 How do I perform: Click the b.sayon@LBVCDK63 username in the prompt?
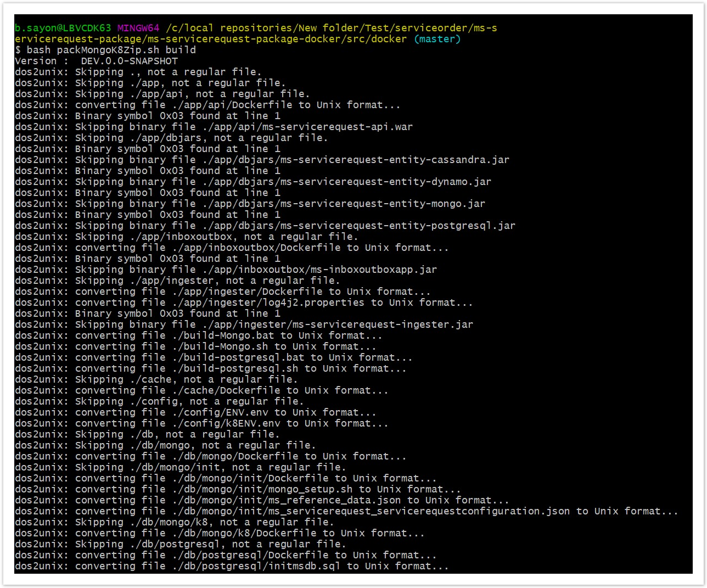click(63, 28)
